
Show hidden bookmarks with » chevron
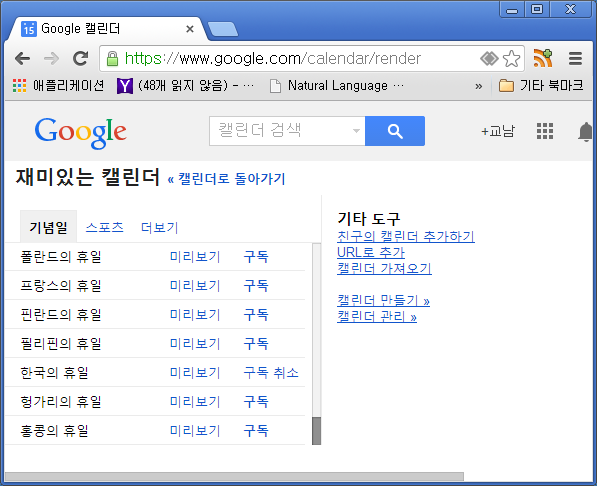pos(479,86)
